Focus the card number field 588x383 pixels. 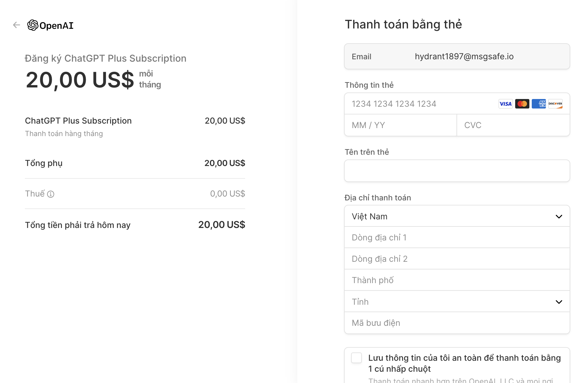click(420, 104)
